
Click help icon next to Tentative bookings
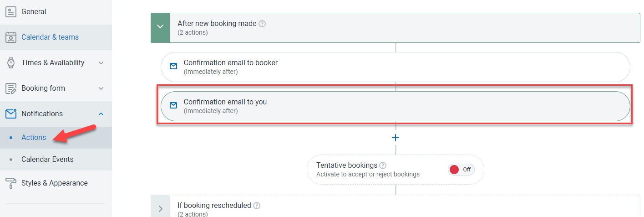[x=383, y=165]
